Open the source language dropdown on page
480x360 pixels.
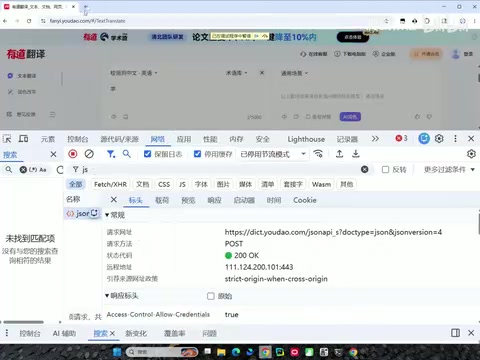tap(134, 73)
